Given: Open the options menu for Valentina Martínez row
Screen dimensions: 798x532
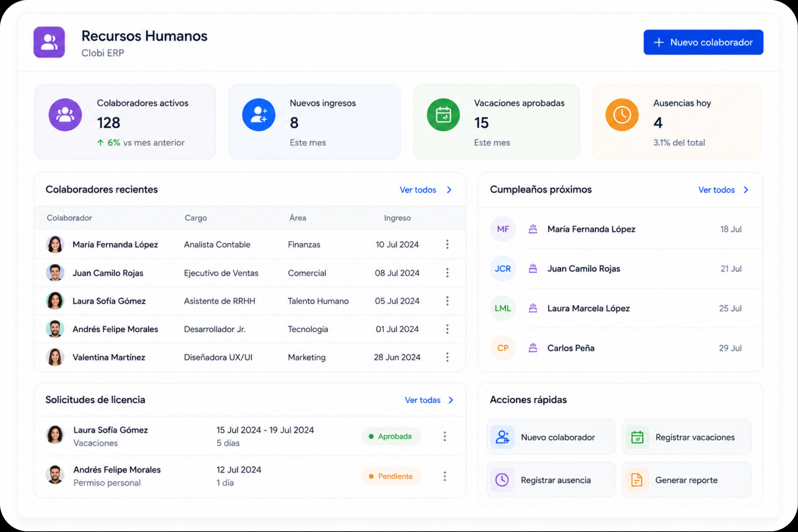Looking at the screenshot, I should (x=447, y=357).
